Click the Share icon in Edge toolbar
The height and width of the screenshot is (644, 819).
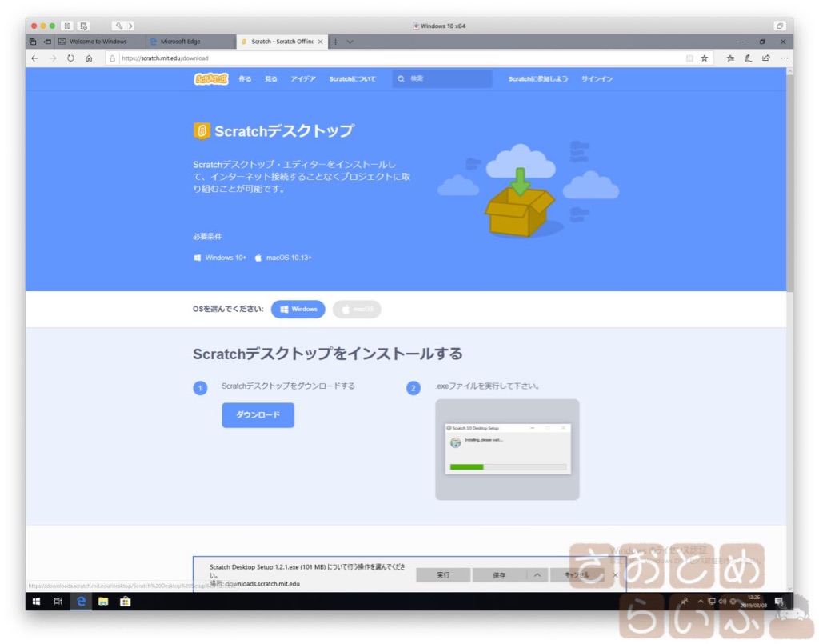coord(765,58)
